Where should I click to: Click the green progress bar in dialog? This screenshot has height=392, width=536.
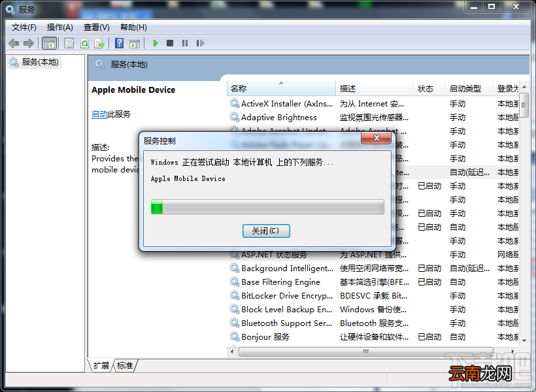pyautogui.click(x=267, y=207)
